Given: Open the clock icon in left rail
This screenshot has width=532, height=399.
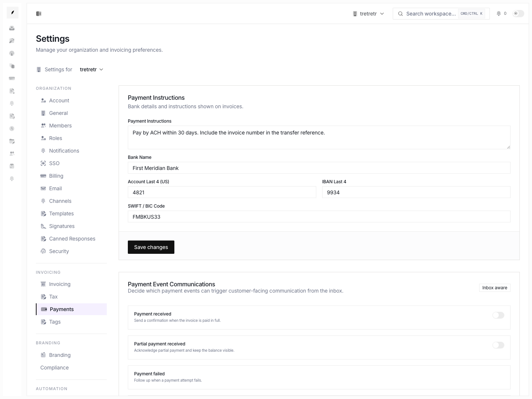Looking at the screenshot, I should pyautogui.click(x=12, y=129).
